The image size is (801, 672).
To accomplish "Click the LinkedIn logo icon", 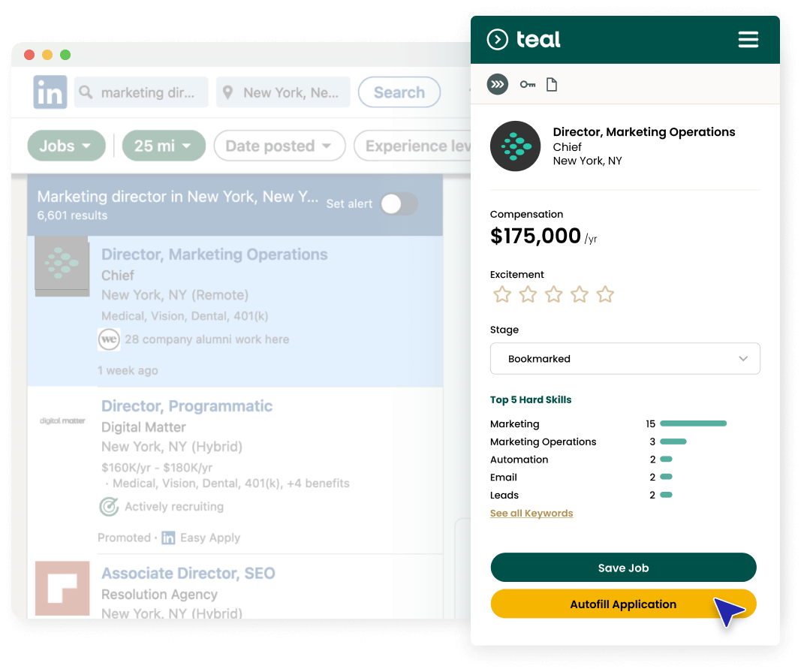I will coord(50,92).
